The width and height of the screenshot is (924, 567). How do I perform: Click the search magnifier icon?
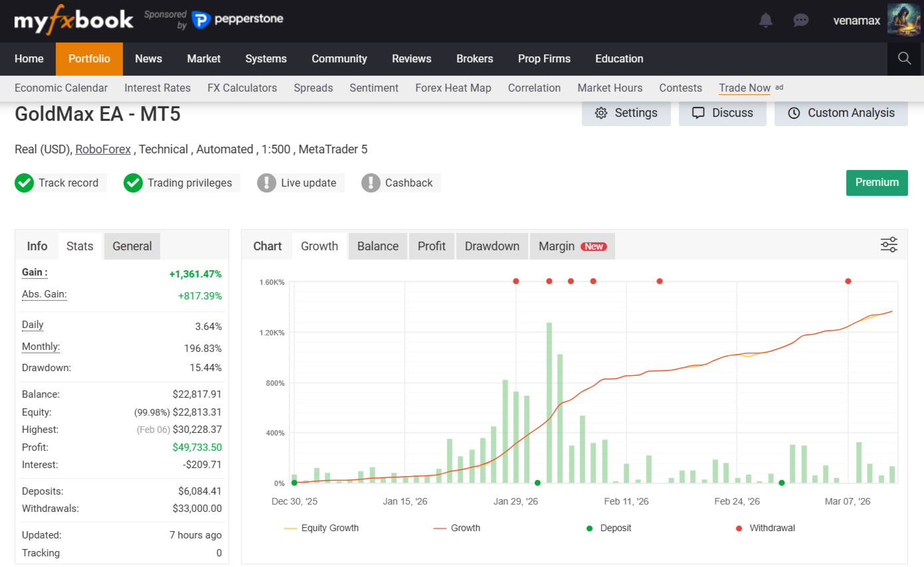(x=904, y=58)
